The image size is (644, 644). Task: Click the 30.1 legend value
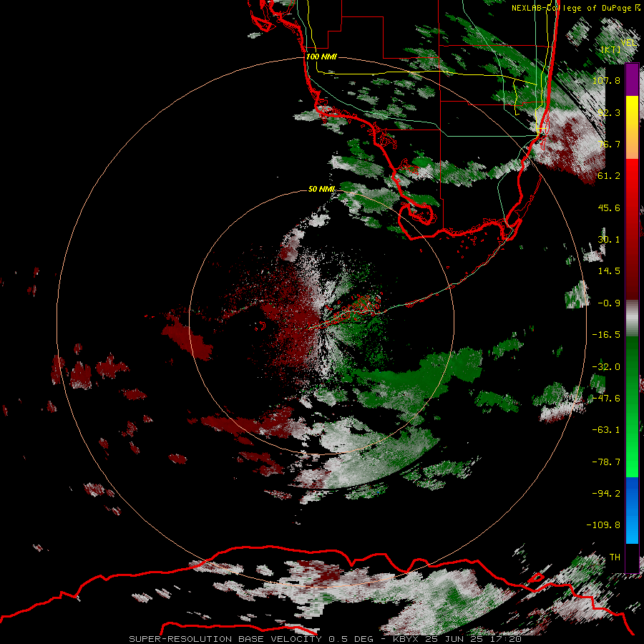[x=609, y=240]
